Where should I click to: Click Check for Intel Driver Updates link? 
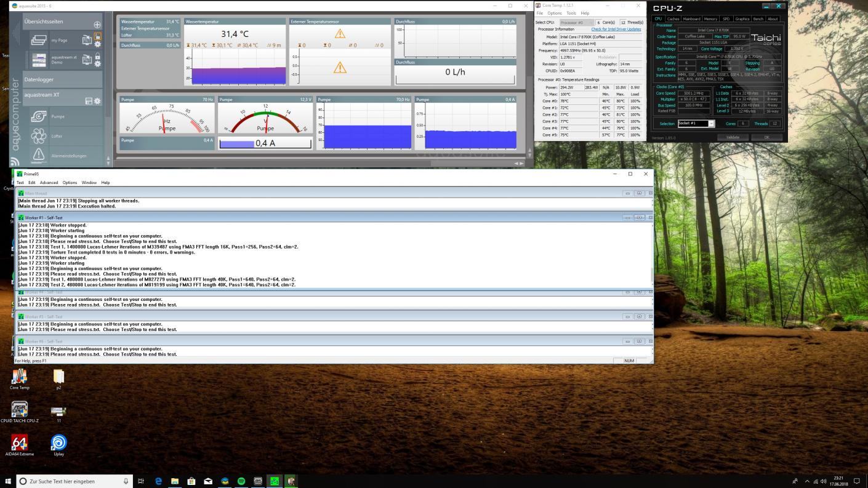[x=616, y=29]
